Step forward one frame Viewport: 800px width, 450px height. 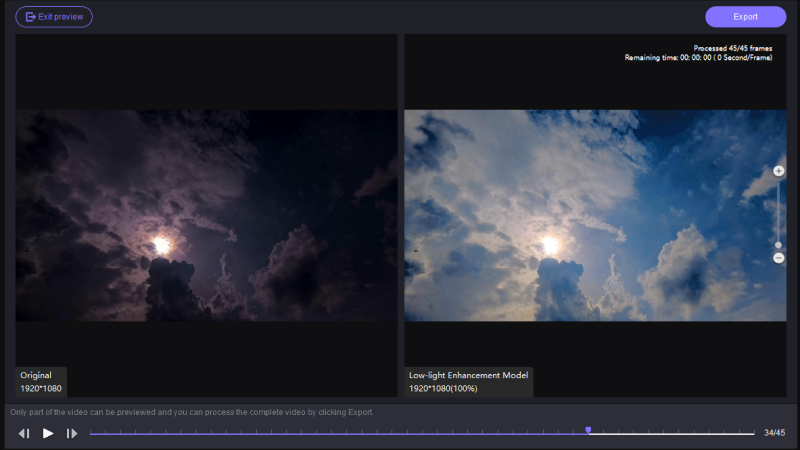[72, 433]
